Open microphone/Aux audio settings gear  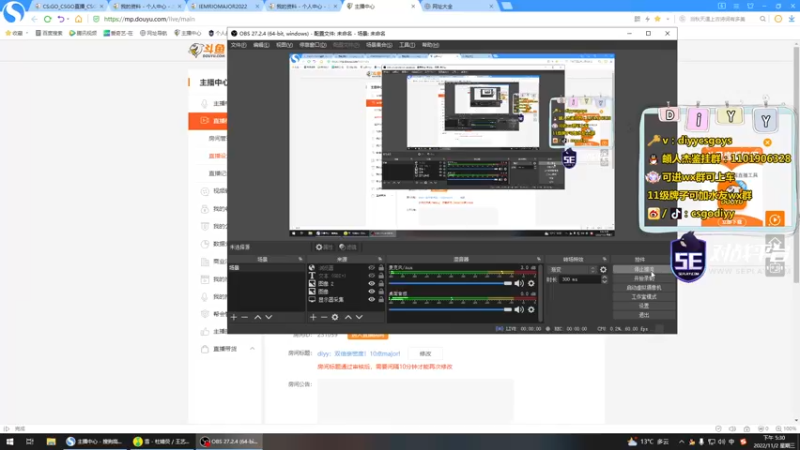coord(531,283)
